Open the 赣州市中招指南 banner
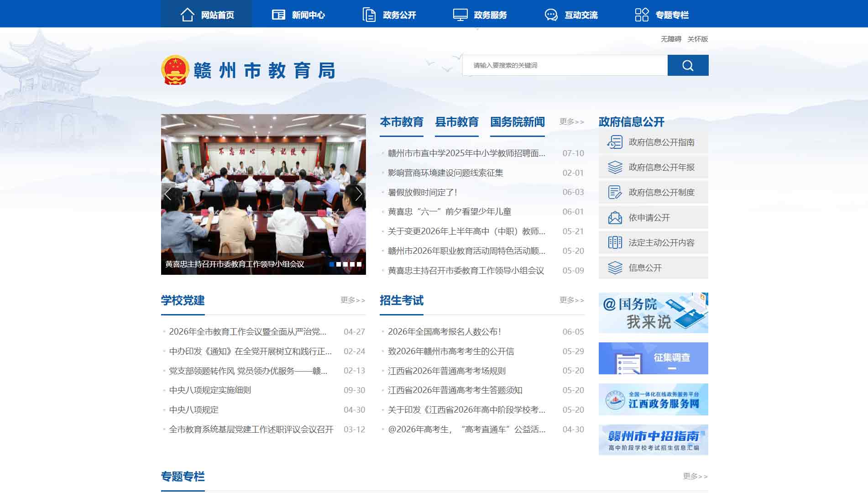The image size is (868, 493). tap(654, 440)
